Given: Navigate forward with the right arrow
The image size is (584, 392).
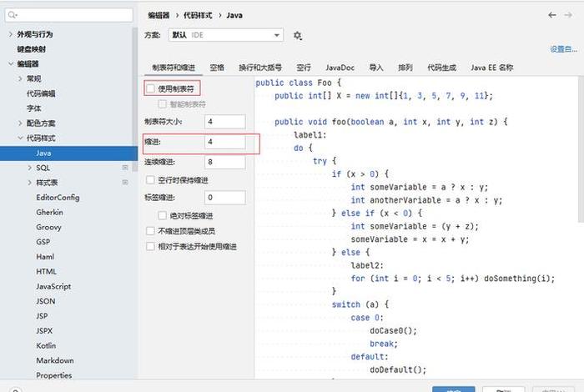Looking at the screenshot, I should pos(568,15).
